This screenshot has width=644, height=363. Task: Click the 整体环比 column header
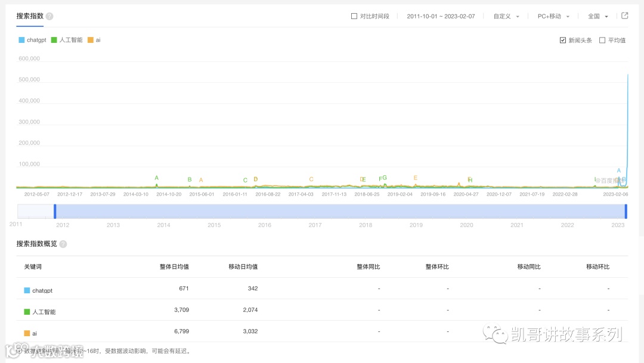[437, 267]
